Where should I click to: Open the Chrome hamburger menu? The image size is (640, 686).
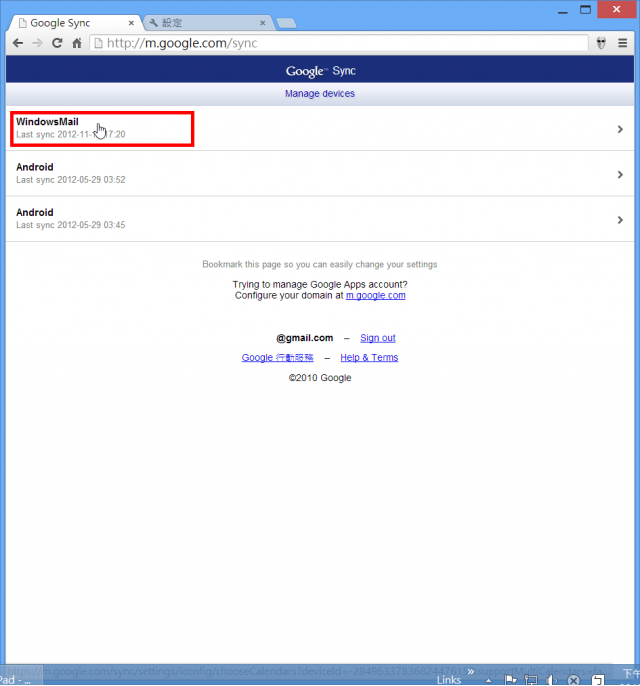623,43
